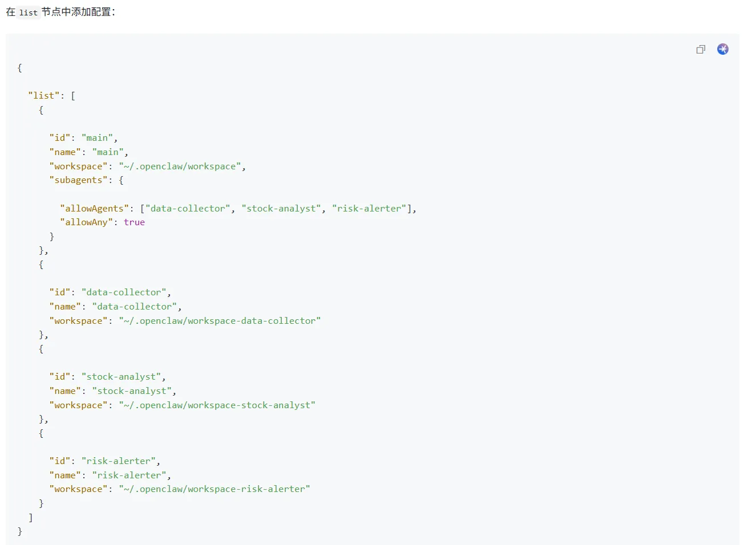
Task: Click the "subagents" key
Action: (79, 180)
